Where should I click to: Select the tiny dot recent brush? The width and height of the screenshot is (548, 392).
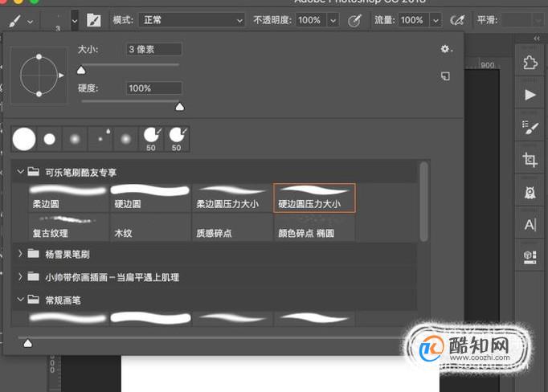point(100,139)
